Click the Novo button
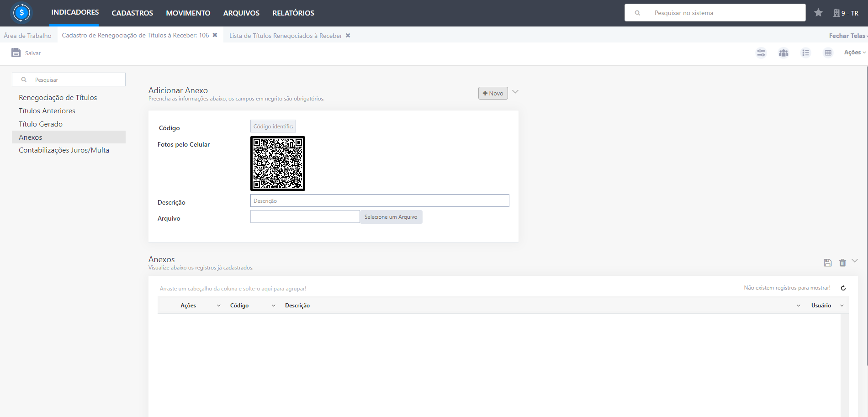 (493, 93)
